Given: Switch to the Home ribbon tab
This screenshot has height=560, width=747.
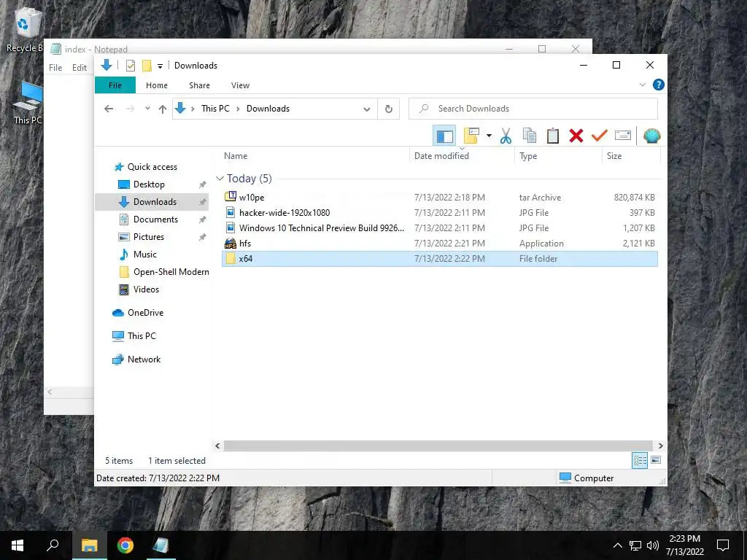Looking at the screenshot, I should (x=157, y=85).
